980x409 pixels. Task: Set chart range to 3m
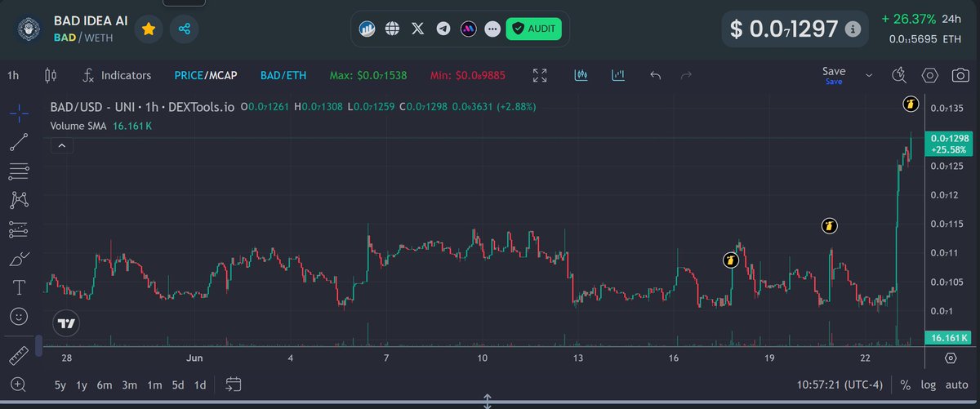pyautogui.click(x=129, y=385)
